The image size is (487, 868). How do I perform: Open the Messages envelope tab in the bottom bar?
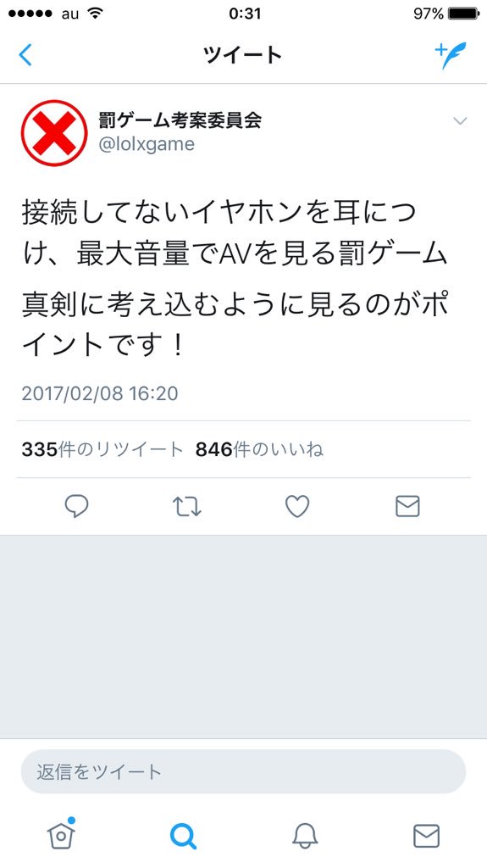(427, 836)
